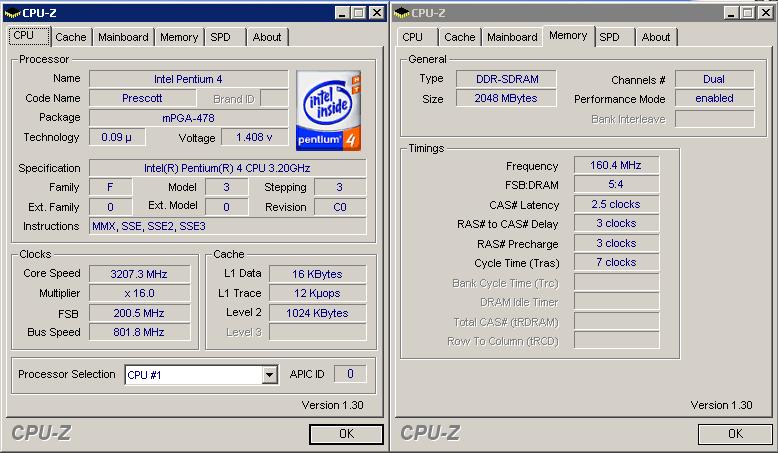
Task: Close the left CPU-Z window
Action: 377,13
